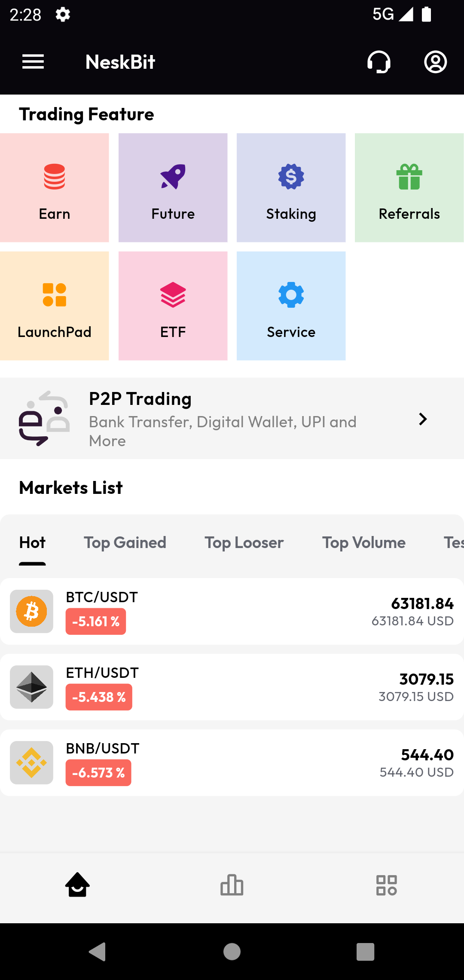
Task: Open the Referrals gift tile
Action: (409, 188)
